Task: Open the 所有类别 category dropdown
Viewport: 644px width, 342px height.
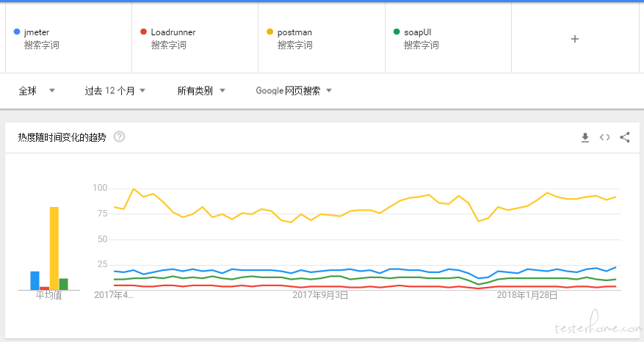Action: click(x=200, y=91)
